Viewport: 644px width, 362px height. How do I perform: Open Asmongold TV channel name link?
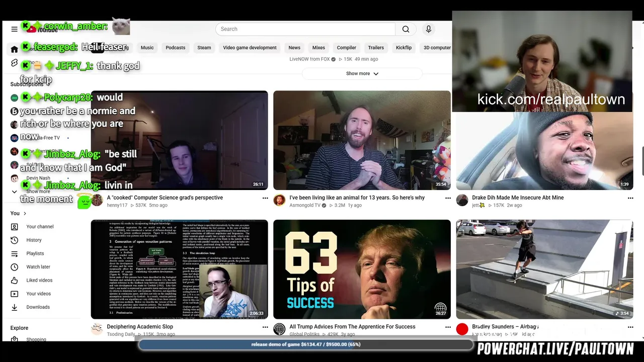coord(305,205)
